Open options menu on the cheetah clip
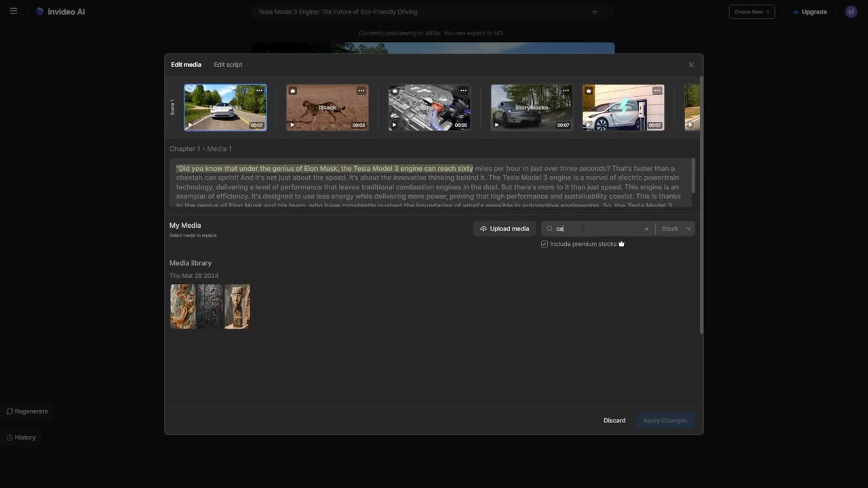Viewport: 868px width, 488px height. click(x=361, y=91)
